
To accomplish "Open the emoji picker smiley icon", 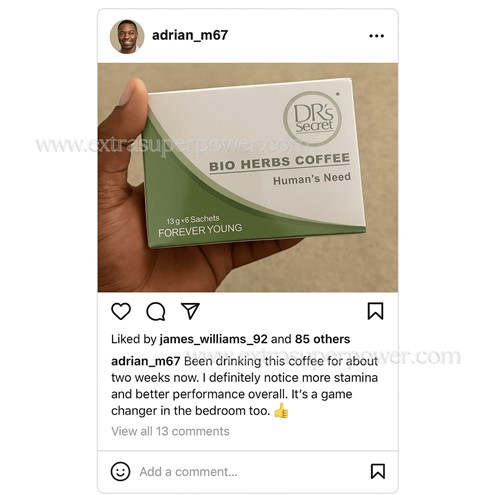I will click(x=120, y=471).
